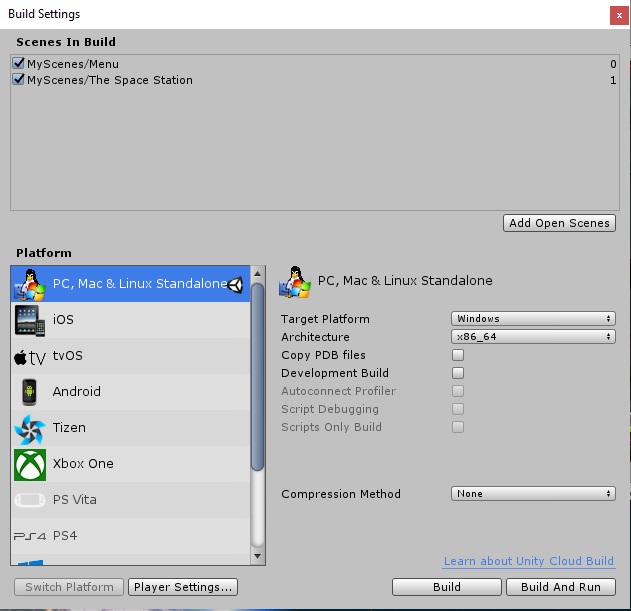Viewport: 631px width, 611px height.
Task: Toggle the Scripts Only Build checkbox
Action: click(458, 427)
